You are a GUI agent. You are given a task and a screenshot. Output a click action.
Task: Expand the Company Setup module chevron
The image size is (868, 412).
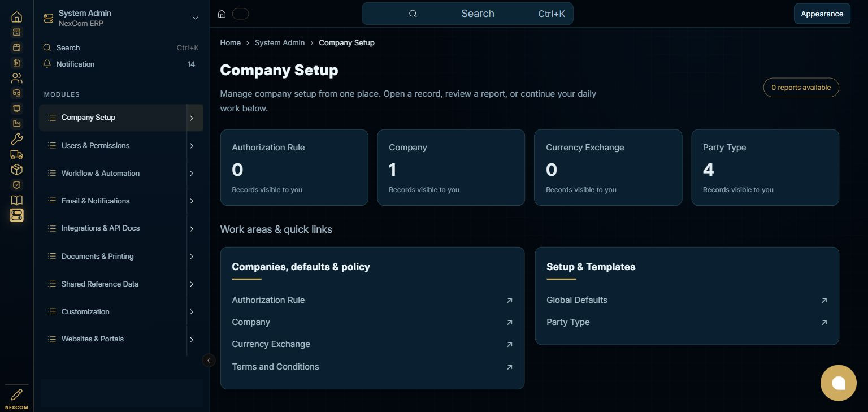tap(192, 118)
